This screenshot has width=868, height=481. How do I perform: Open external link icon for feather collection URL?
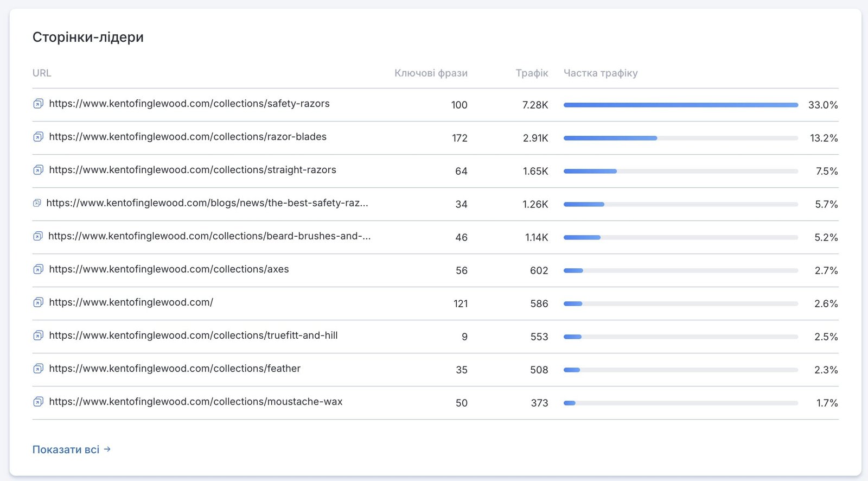click(x=38, y=369)
